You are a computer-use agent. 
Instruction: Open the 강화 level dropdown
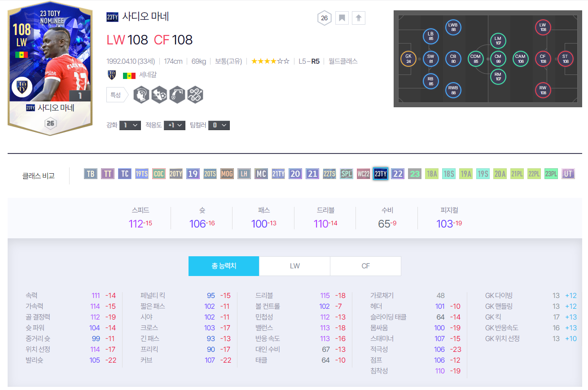tap(130, 125)
